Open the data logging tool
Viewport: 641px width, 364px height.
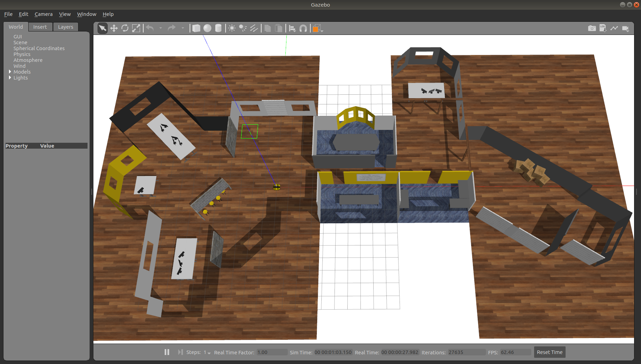(603, 28)
